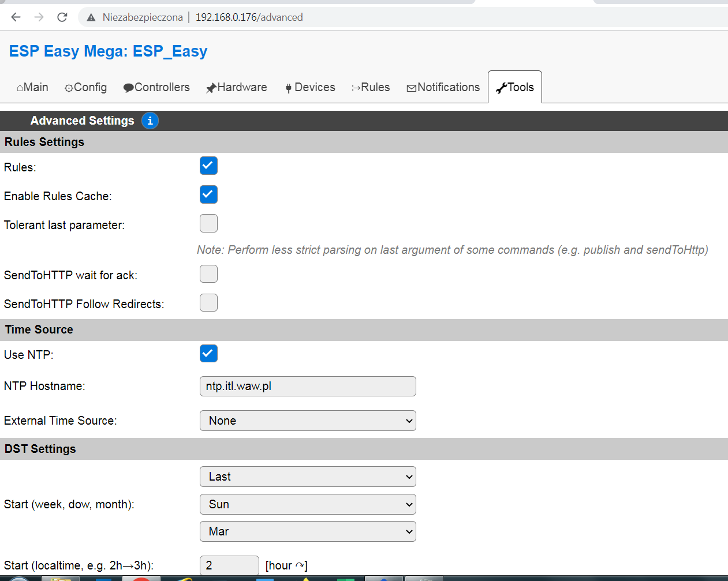Open the Advanced Settings info icon
The image size is (728, 581).
[x=150, y=121]
